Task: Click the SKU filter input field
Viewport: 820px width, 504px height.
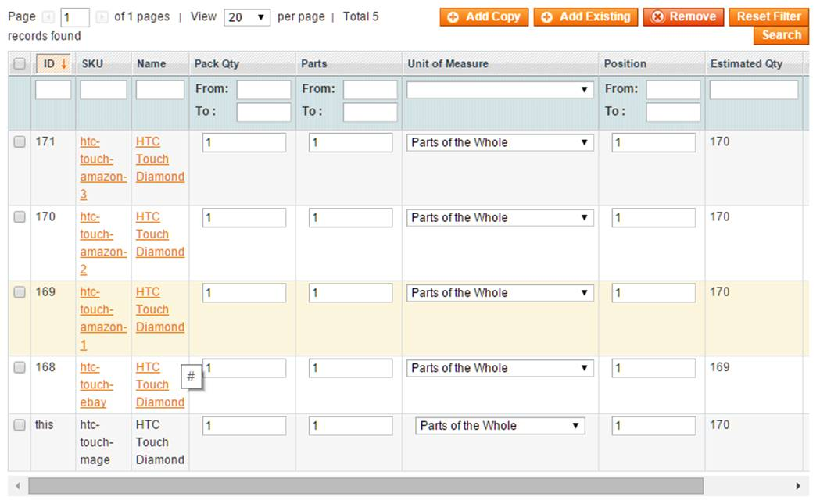Action: click(x=103, y=90)
